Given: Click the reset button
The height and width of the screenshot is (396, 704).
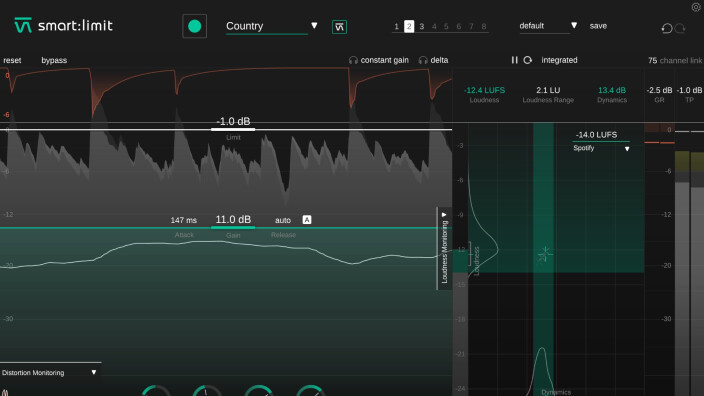Looking at the screenshot, I should (x=12, y=60).
